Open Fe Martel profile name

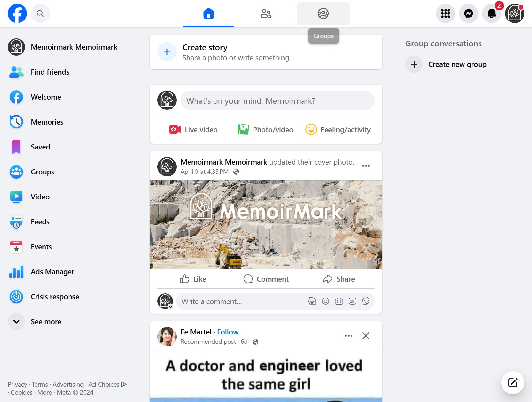pyautogui.click(x=196, y=332)
